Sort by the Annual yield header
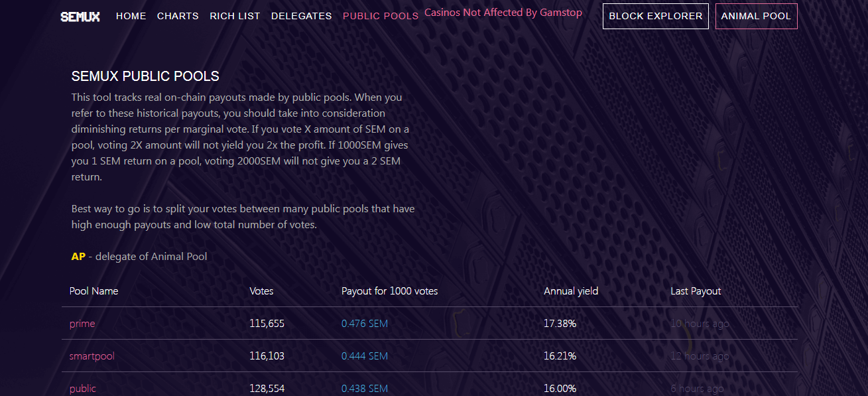 point(571,291)
